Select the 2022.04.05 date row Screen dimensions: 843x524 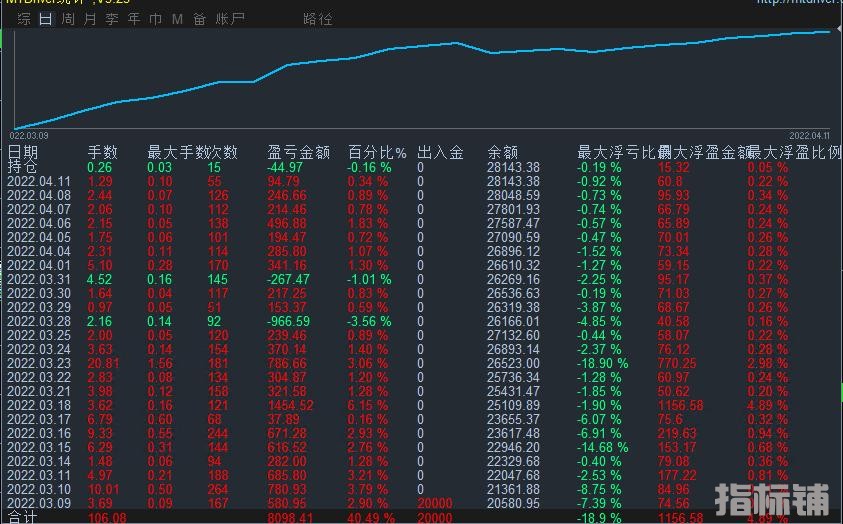(x=39, y=238)
